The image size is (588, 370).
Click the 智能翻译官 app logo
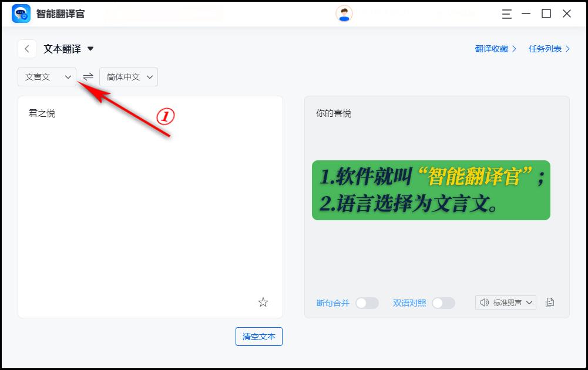pos(20,13)
